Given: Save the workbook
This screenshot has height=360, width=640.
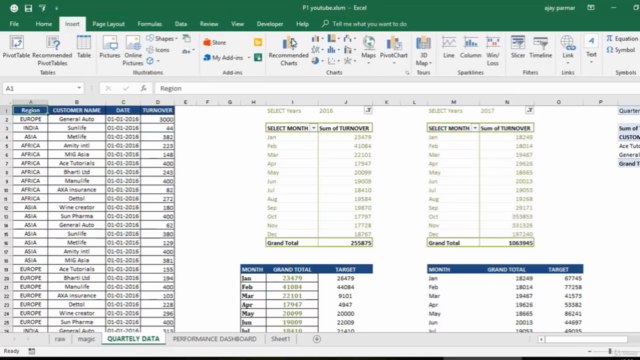Looking at the screenshot, I should (28, 8).
